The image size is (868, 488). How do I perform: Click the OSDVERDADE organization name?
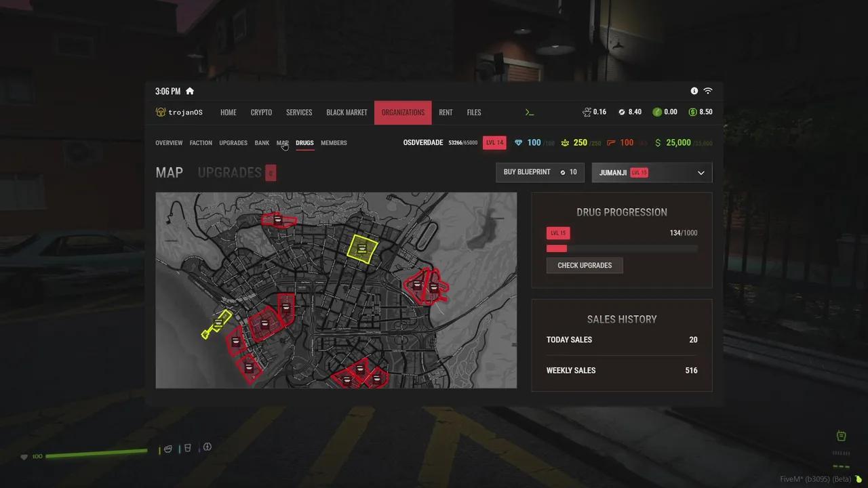pyautogui.click(x=423, y=143)
